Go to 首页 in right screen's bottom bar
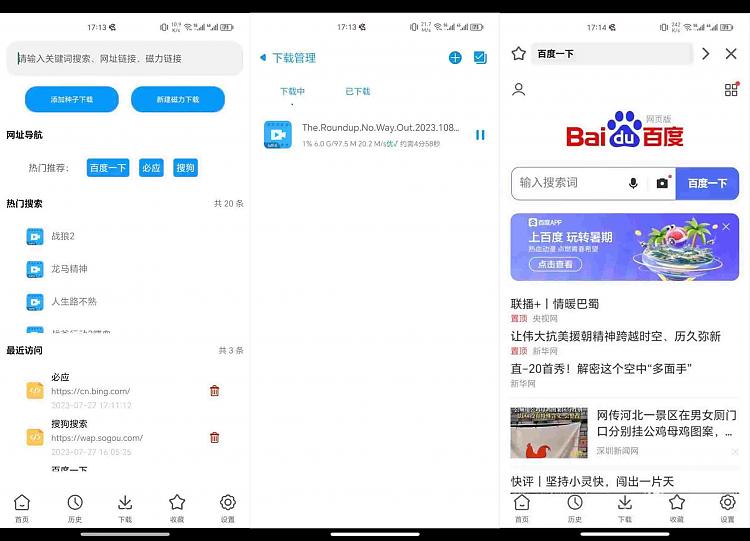Image resolution: width=750 pixels, height=541 pixels. (522, 508)
